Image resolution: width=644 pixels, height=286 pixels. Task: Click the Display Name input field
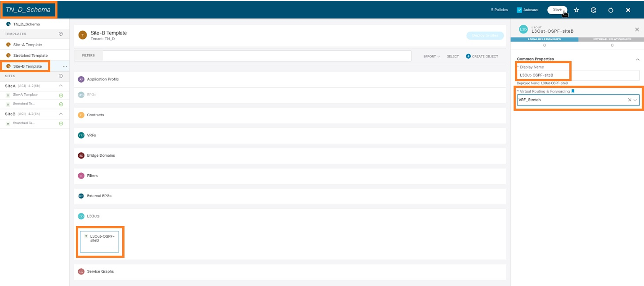[578, 75]
